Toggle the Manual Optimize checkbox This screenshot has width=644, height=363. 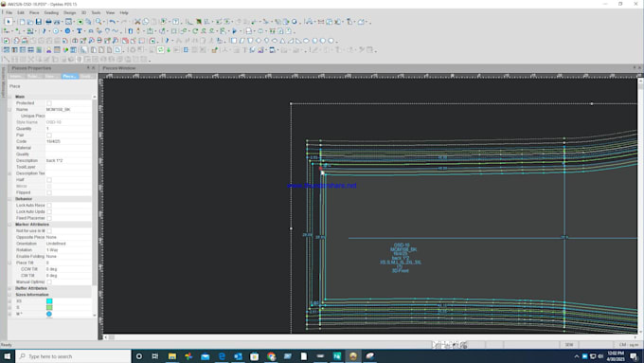[49, 281]
